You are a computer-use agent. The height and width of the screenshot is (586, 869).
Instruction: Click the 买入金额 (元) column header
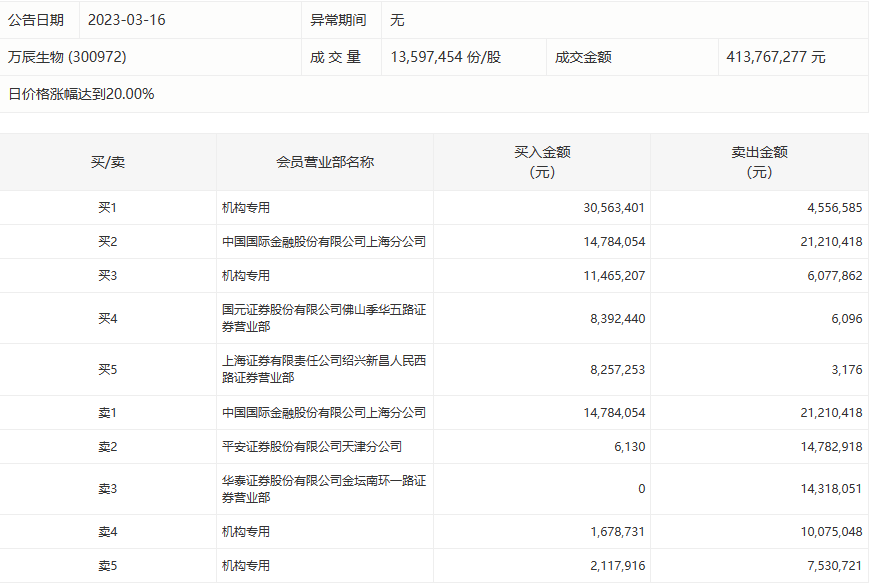[x=542, y=162]
